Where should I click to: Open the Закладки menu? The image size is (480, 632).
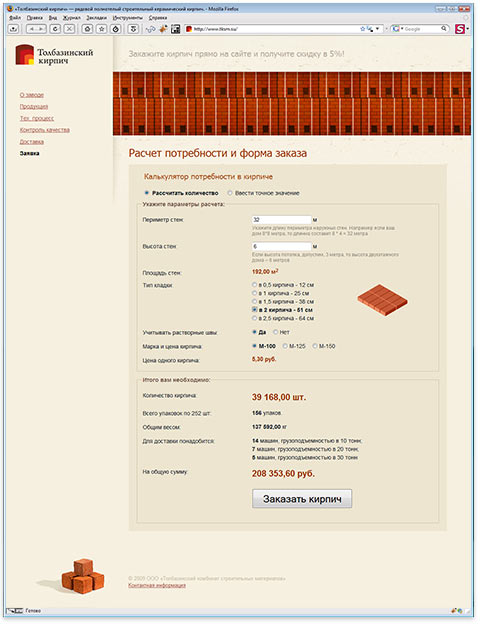pyautogui.click(x=96, y=18)
